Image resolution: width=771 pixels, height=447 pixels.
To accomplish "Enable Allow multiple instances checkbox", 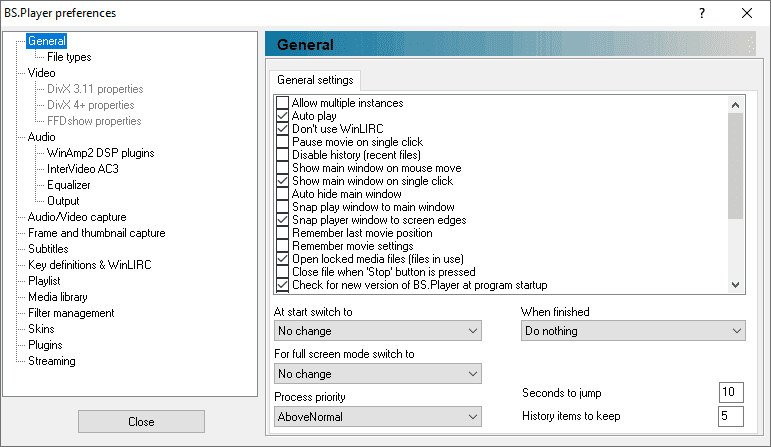I will click(282, 103).
